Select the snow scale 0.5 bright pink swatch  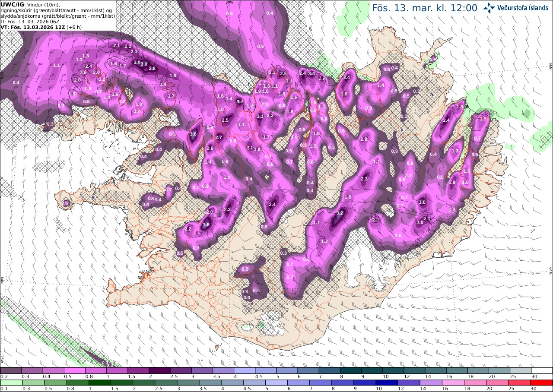click(x=74, y=370)
